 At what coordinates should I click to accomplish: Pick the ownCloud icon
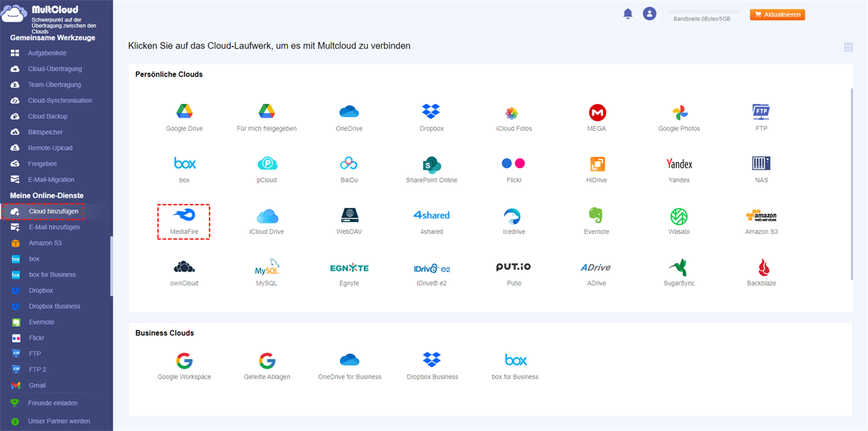point(184,267)
